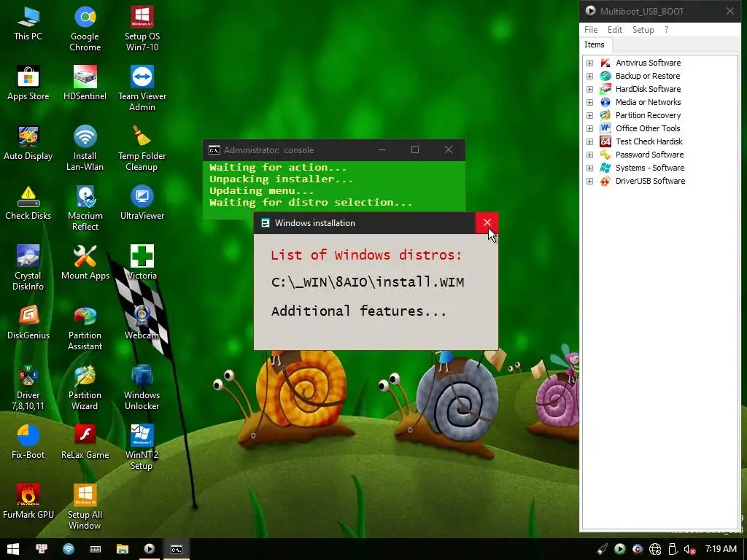The height and width of the screenshot is (560, 747).
Task: Click the console taskbar button
Action: click(x=177, y=549)
